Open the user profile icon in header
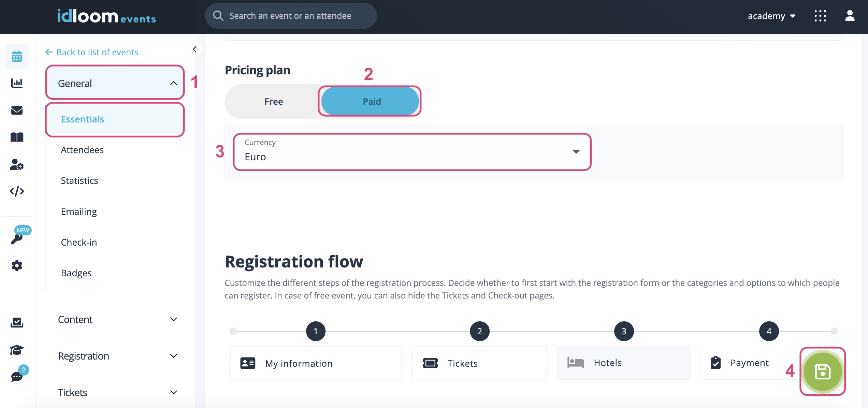 (x=850, y=16)
